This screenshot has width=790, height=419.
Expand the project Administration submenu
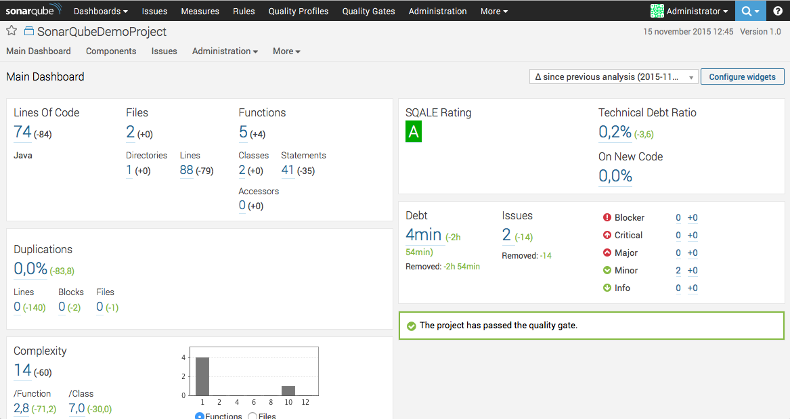click(x=224, y=50)
